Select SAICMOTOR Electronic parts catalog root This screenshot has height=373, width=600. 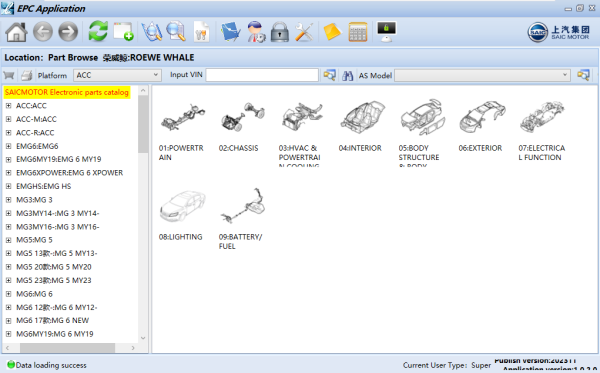click(67, 92)
